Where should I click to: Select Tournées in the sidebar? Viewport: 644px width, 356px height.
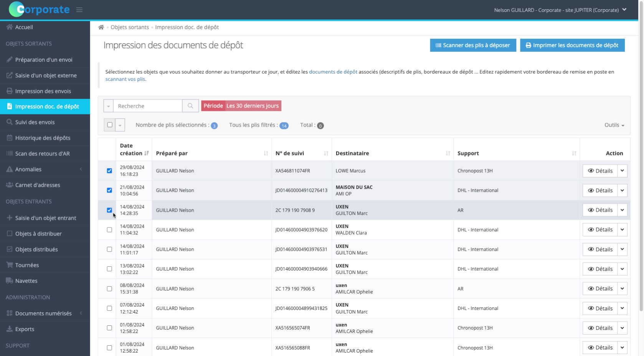click(45, 265)
